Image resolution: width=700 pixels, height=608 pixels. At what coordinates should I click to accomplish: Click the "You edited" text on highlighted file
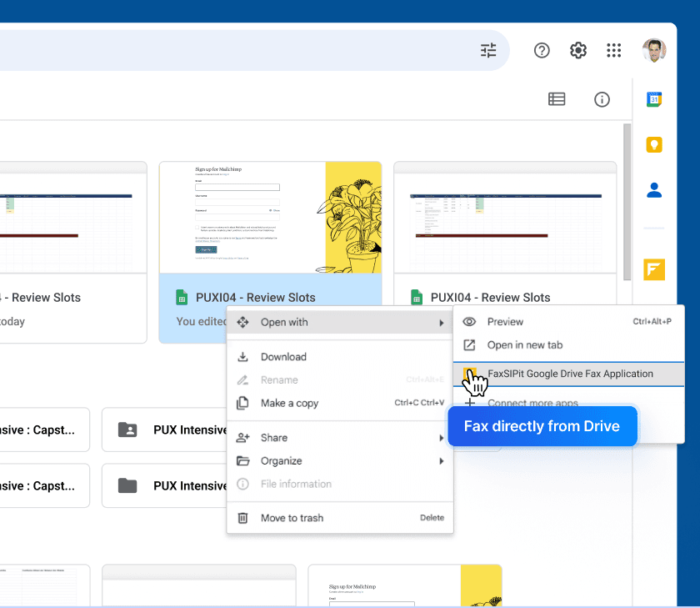pyautogui.click(x=202, y=321)
